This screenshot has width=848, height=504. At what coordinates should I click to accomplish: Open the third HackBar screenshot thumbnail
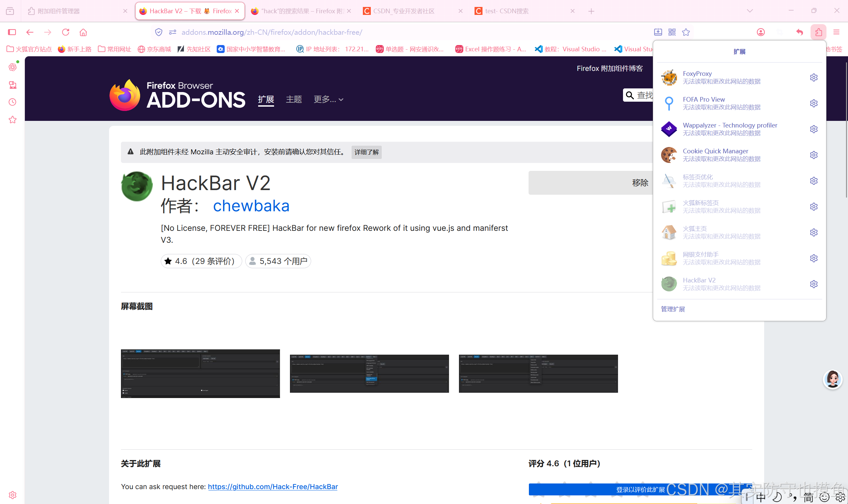click(x=538, y=374)
